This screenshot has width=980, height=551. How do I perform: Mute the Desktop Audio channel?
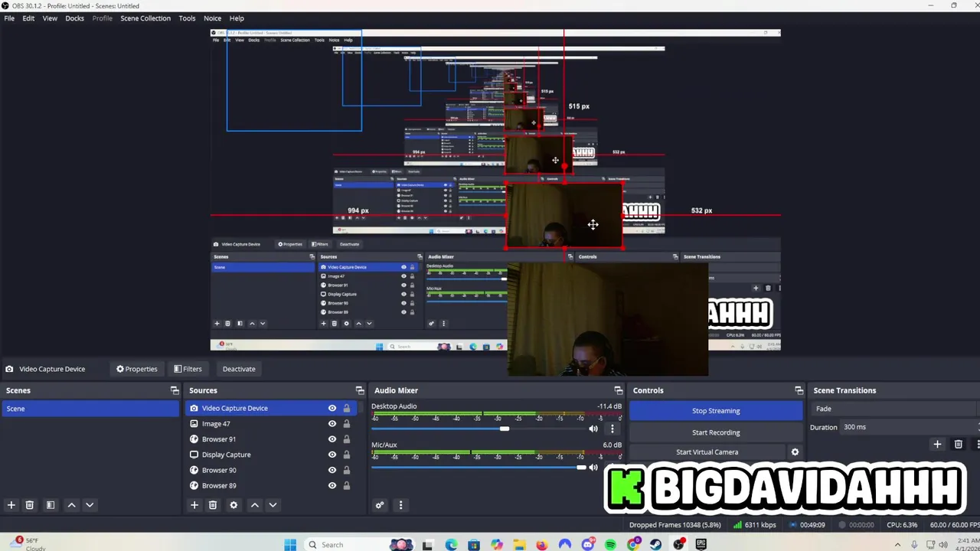[593, 429]
